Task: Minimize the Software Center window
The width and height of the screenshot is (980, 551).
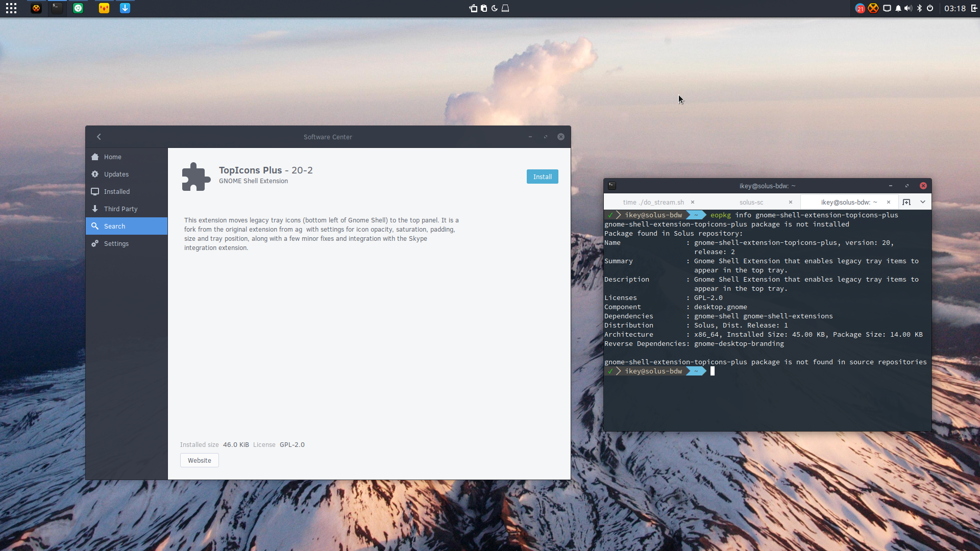Action: pos(530,137)
